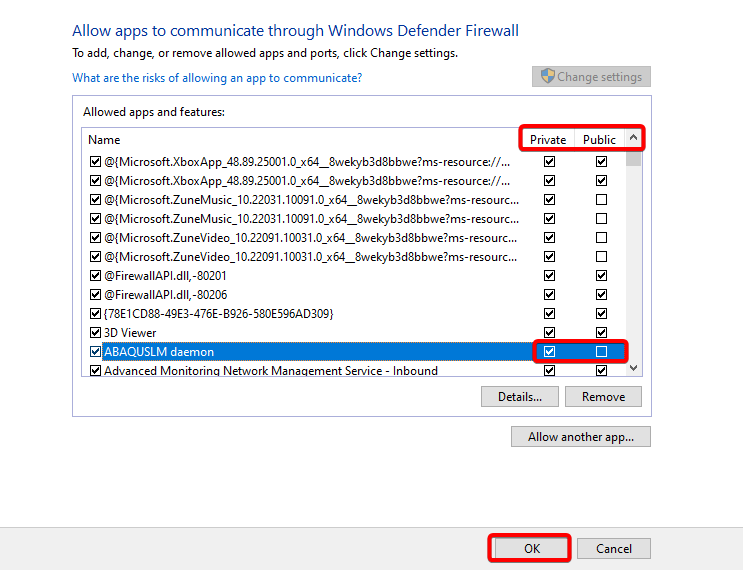Toggle enable checkbox for @FirewallAPI.dll,-80201
Viewport: 743px width, 570px height.
pos(95,276)
